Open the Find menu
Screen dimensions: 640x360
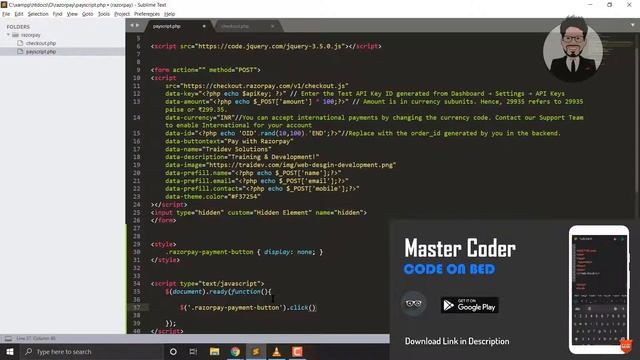tap(58, 14)
